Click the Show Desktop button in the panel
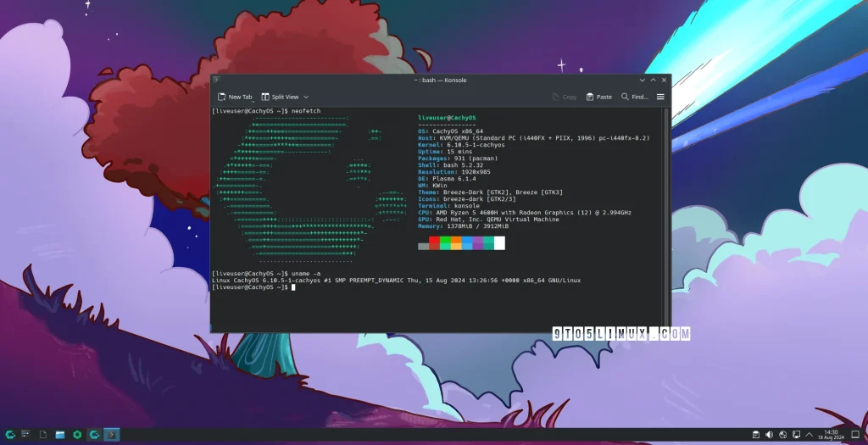 point(857,435)
